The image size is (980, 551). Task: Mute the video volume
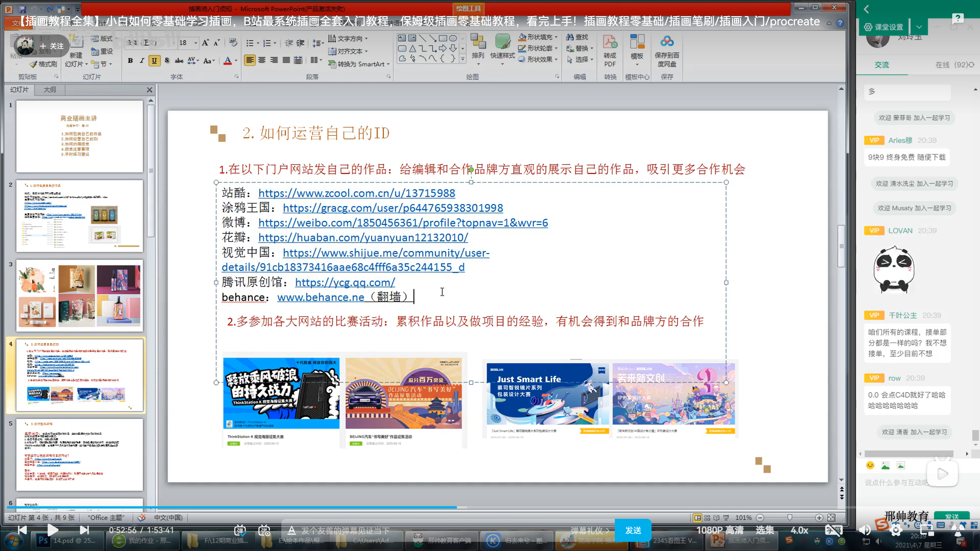point(865,530)
